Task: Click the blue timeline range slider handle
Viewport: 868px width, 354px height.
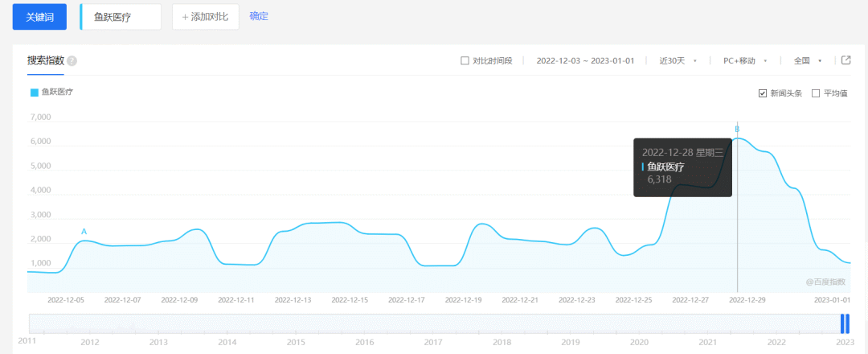Action: pyautogui.click(x=845, y=323)
